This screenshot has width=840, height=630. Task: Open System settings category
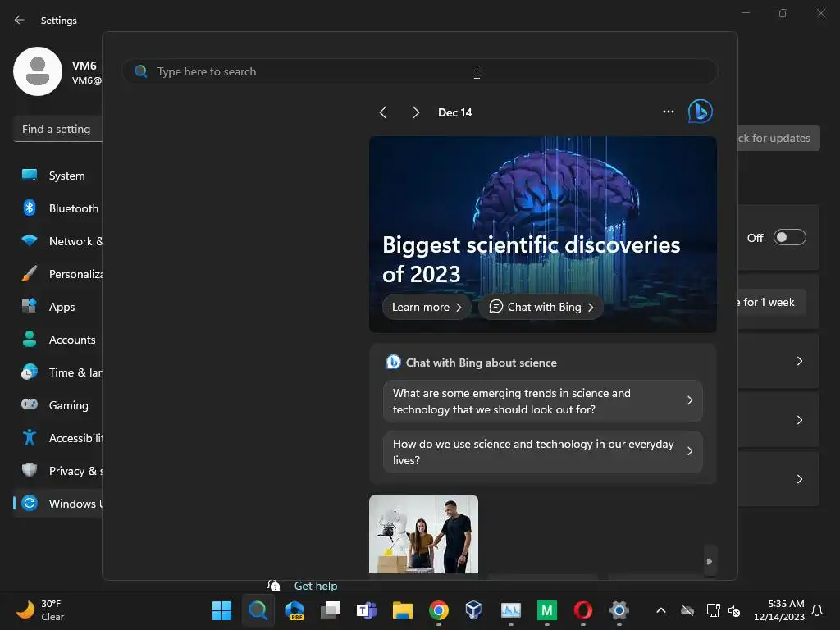click(x=58, y=176)
